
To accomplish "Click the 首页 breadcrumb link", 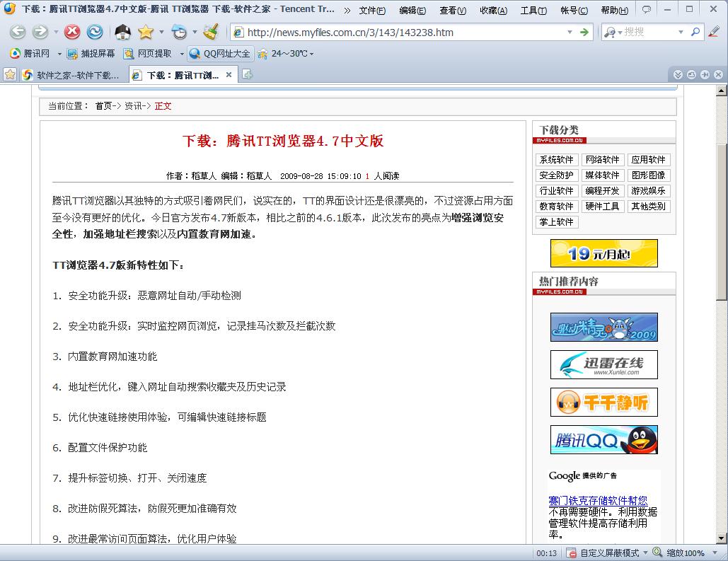I will pos(103,106).
